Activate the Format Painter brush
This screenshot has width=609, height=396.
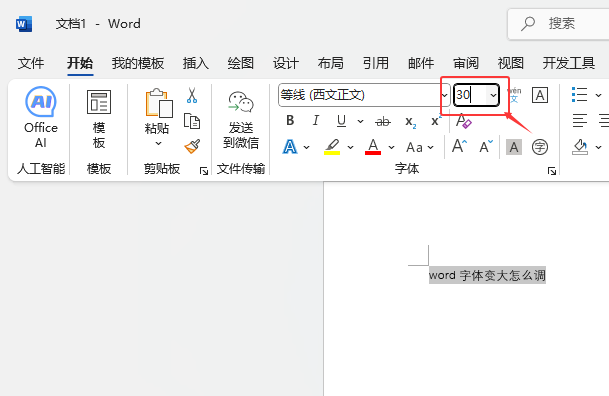(x=192, y=146)
